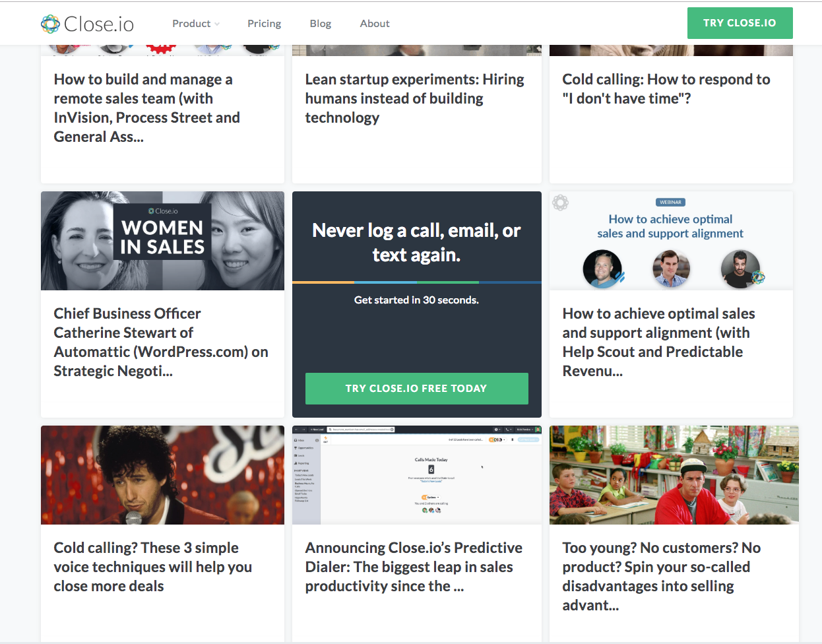The width and height of the screenshot is (822, 644).
Task: Go to the Pricing page
Action: (x=264, y=24)
